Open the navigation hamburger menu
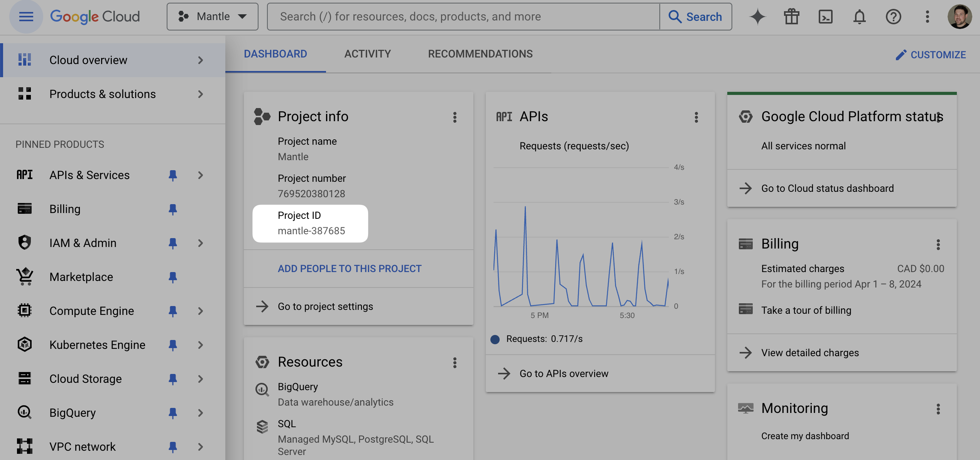The width and height of the screenshot is (980, 460). coord(25,17)
